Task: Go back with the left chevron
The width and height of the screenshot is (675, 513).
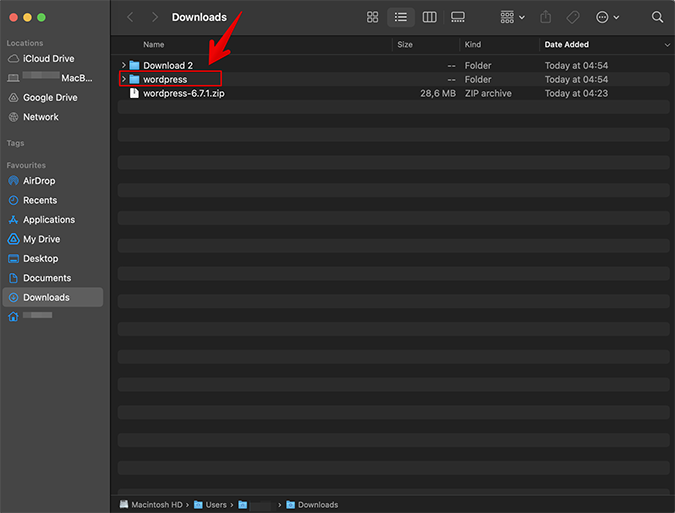Action: [130, 17]
